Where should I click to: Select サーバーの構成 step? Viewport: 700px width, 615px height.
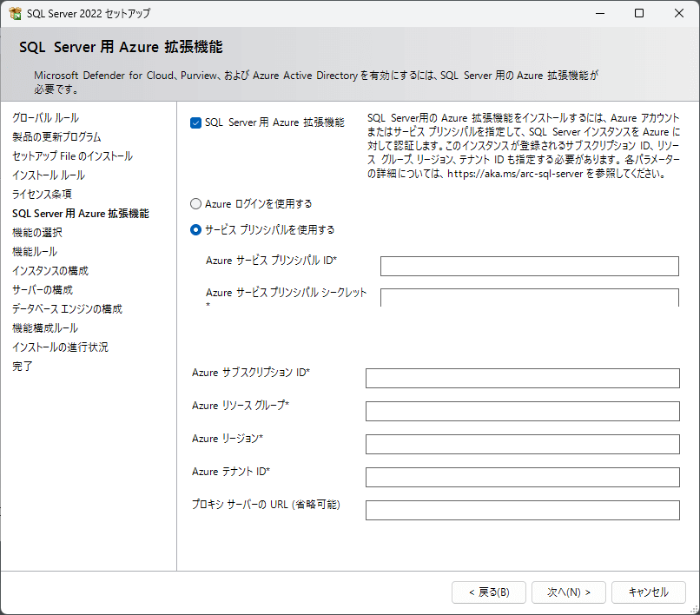pyautogui.click(x=43, y=290)
